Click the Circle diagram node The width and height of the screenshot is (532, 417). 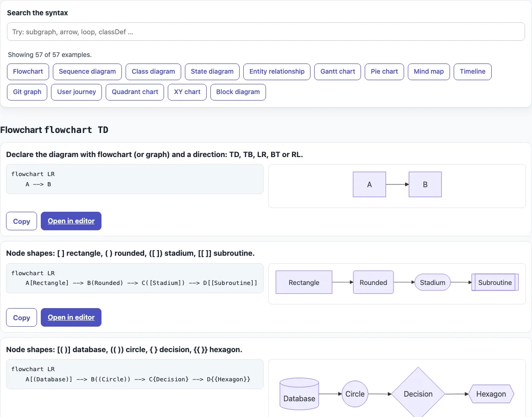[x=355, y=394]
